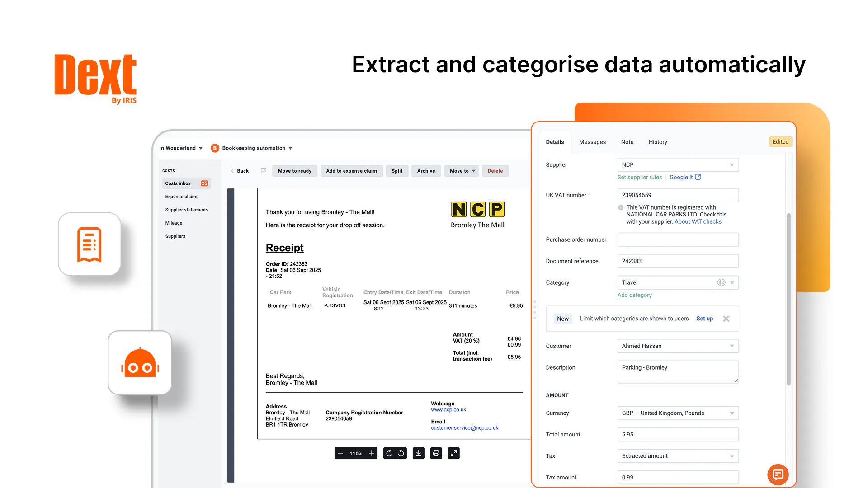The height and width of the screenshot is (488, 868).
Task: Click the flag icon beside Back
Action: click(x=264, y=171)
